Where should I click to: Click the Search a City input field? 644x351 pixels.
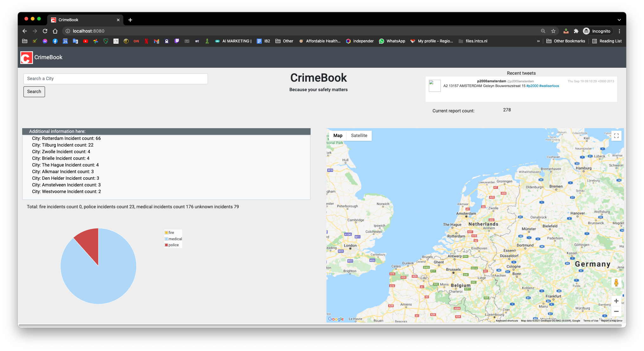[x=115, y=79]
